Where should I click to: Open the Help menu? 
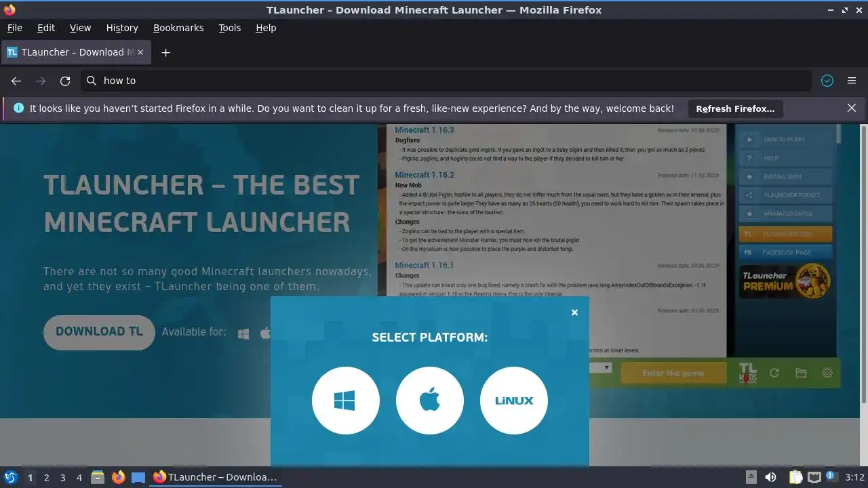(x=266, y=28)
